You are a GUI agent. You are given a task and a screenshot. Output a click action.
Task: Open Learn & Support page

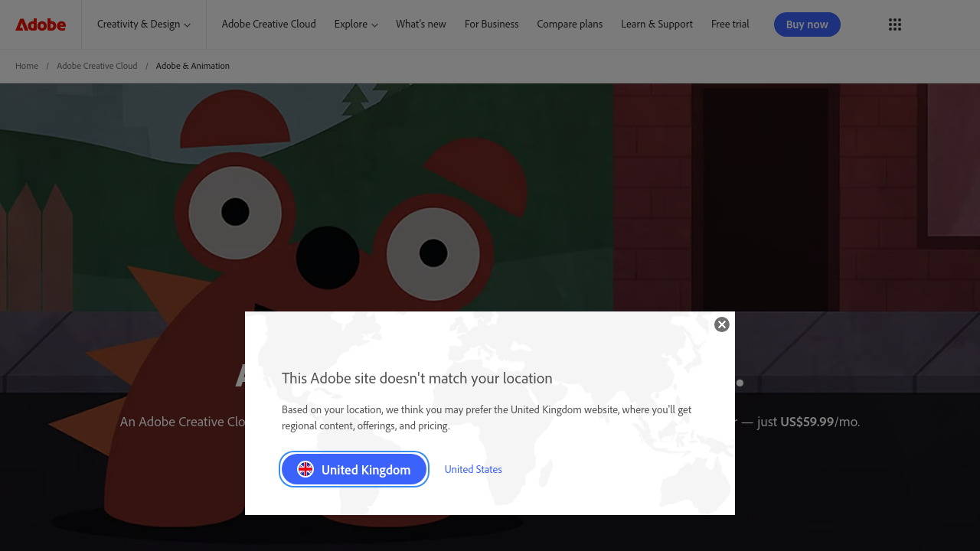coord(656,24)
